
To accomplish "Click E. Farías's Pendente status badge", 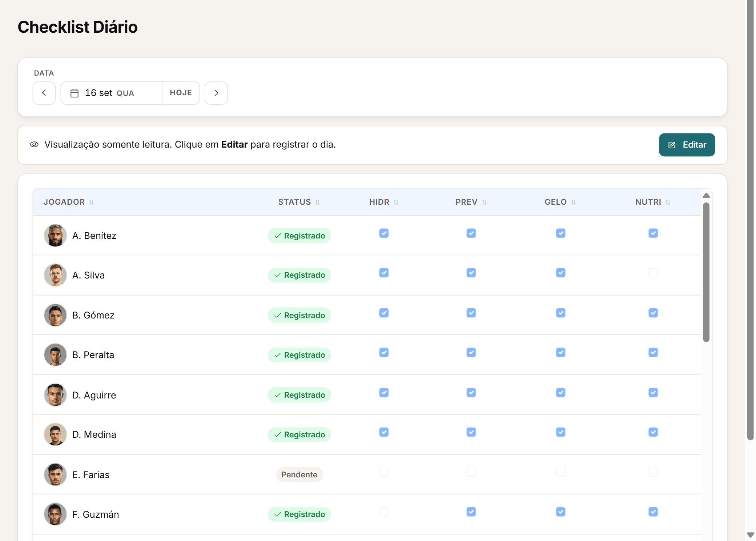I will tap(299, 474).
